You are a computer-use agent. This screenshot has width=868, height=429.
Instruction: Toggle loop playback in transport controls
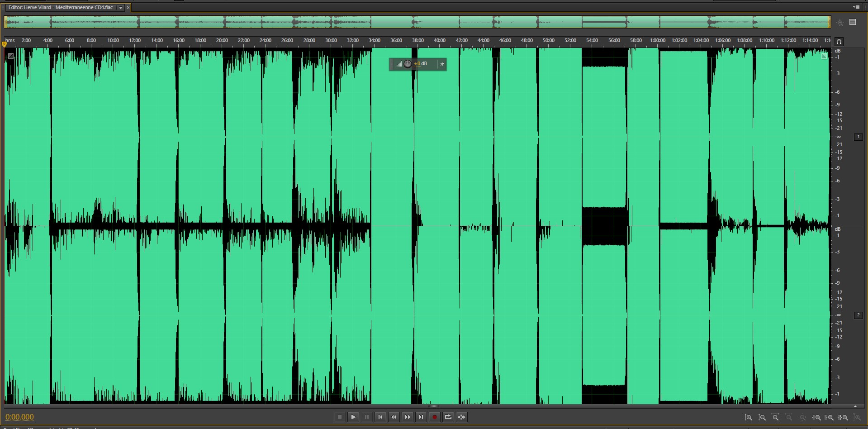coord(448,417)
